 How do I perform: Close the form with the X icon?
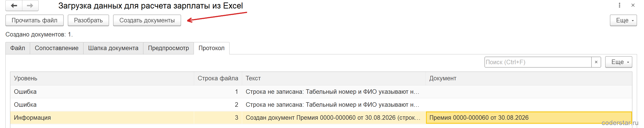(633, 5)
